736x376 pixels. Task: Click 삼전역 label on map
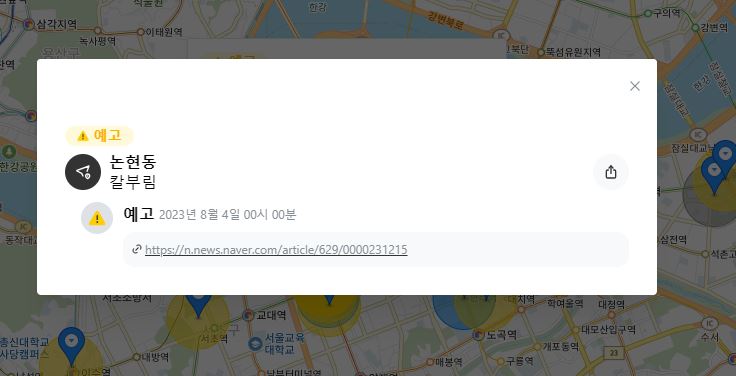(x=673, y=240)
